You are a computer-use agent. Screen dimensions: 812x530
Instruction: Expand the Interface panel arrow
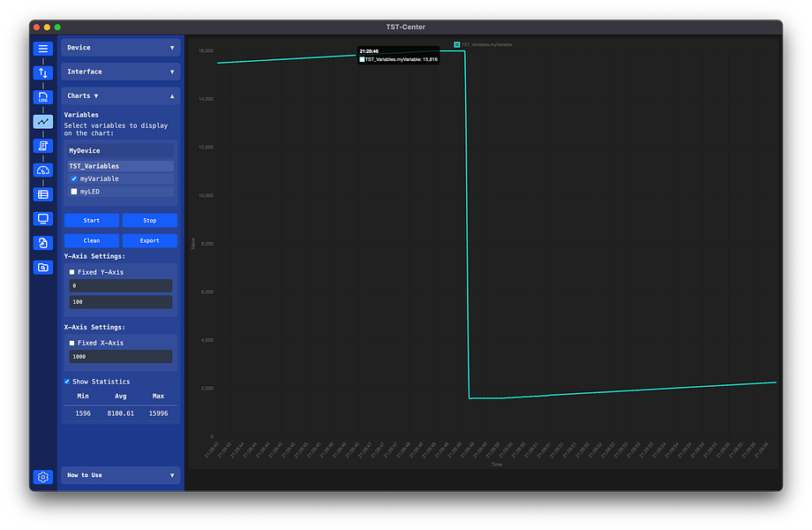click(172, 72)
